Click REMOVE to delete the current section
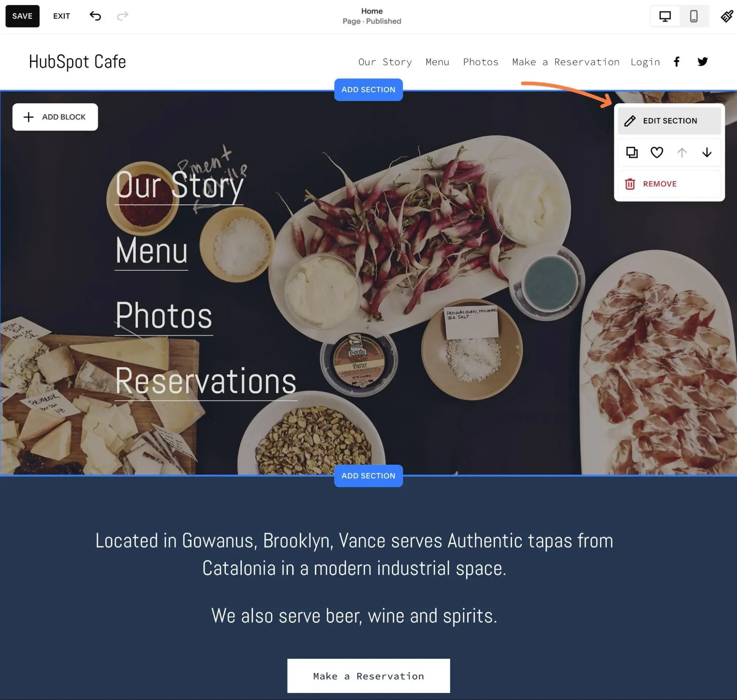The height and width of the screenshot is (700, 737). click(x=660, y=184)
